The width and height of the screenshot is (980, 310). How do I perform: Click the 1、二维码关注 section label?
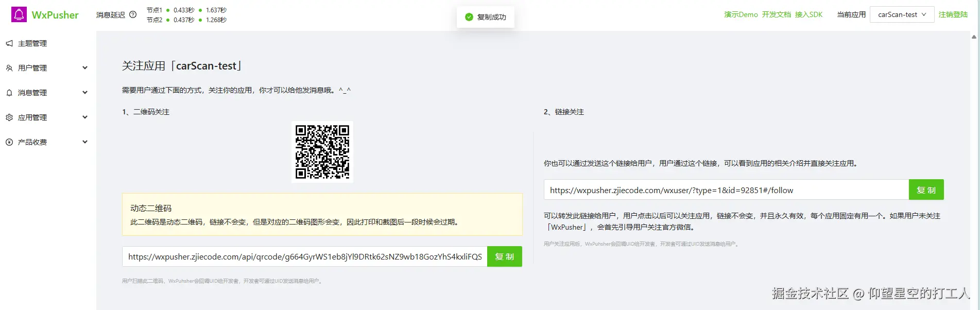(146, 112)
